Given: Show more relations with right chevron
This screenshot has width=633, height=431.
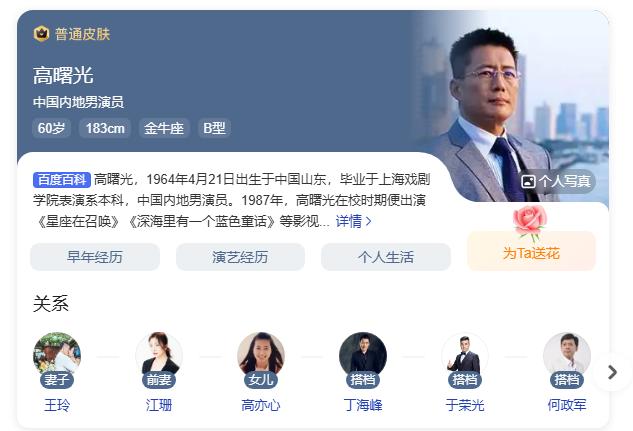Looking at the screenshot, I should (612, 372).
